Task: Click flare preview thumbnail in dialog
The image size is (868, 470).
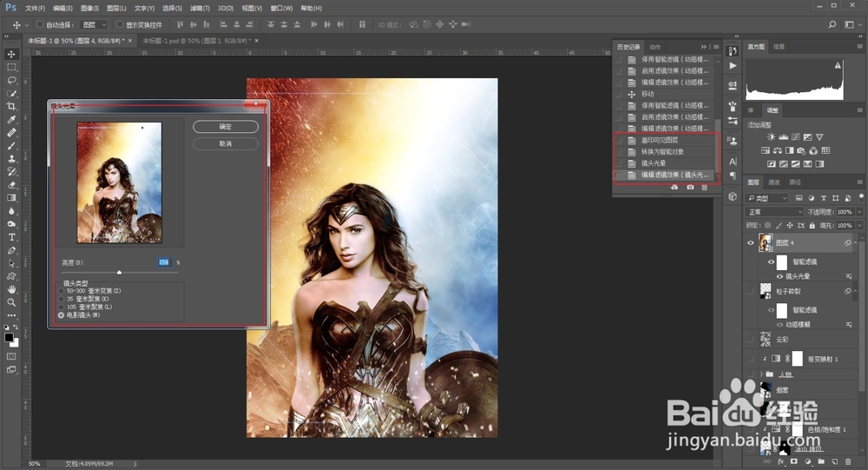Action: [x=119, y=182]
